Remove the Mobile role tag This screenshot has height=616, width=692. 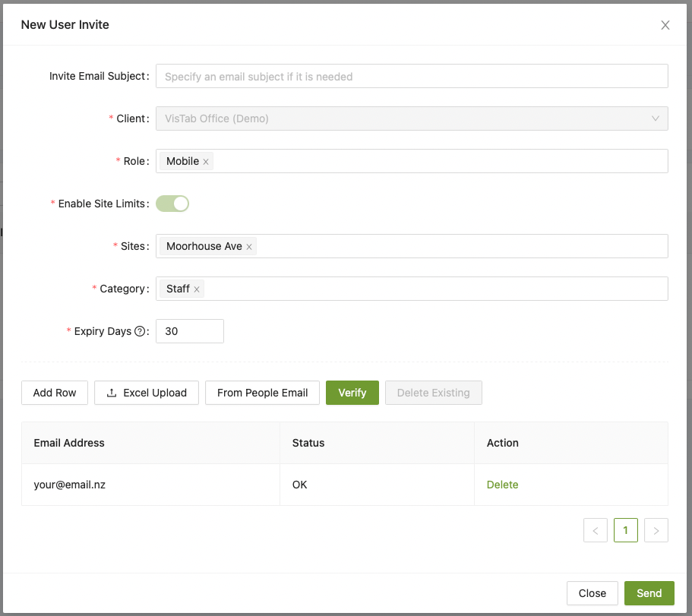(206, 162)
